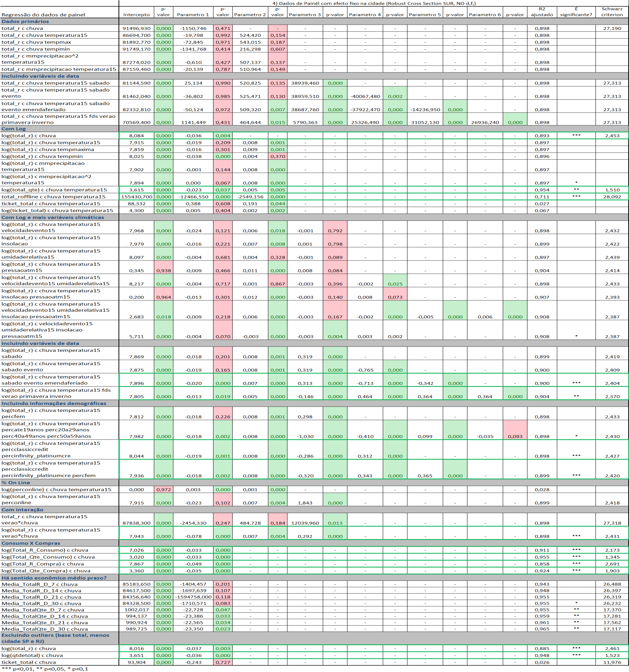Select the table title '4) Dados de Painél com efeito fixo'

(374, 3)
